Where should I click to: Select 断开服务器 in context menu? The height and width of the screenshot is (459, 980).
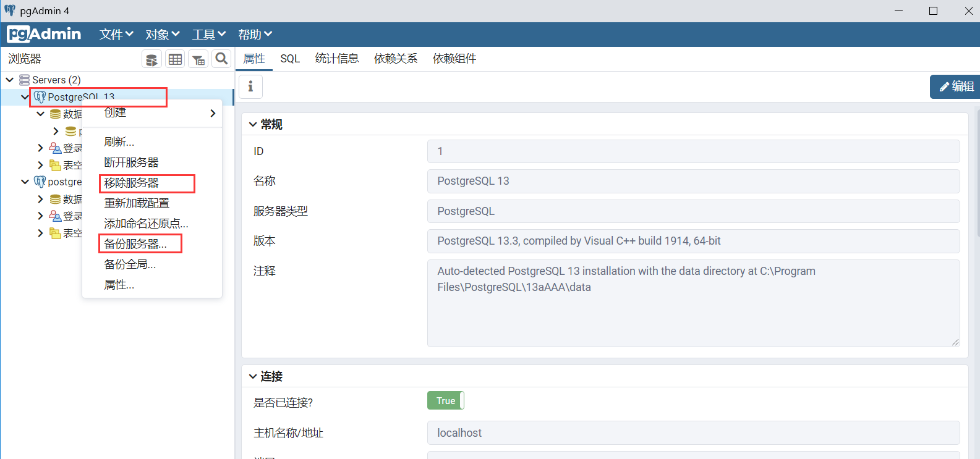152,162
